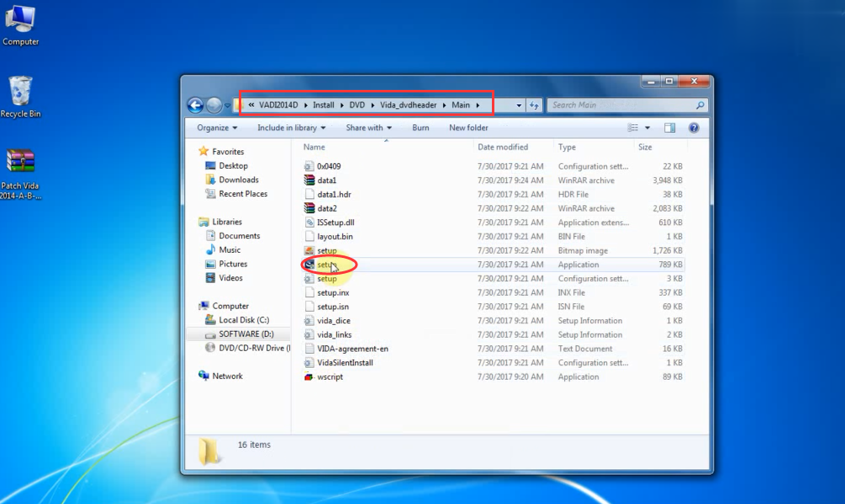
Task: Sort files by Date modified column
Action: point(503,147)
